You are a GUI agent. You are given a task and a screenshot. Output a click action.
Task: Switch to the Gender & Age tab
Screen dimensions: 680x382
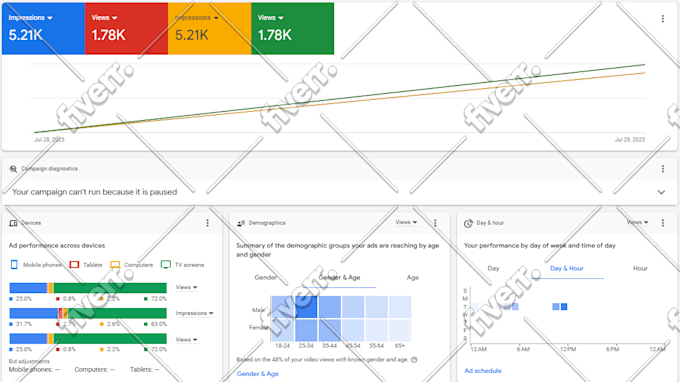(x=340, y=278)
